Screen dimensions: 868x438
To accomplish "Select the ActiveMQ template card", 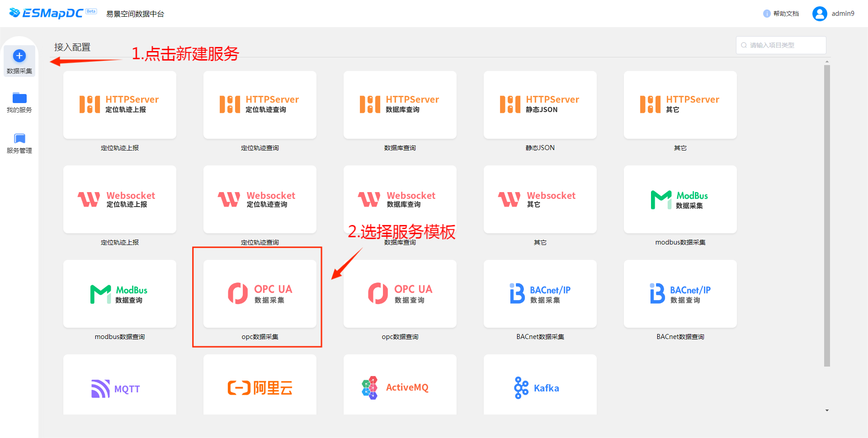I will point(400,385).
